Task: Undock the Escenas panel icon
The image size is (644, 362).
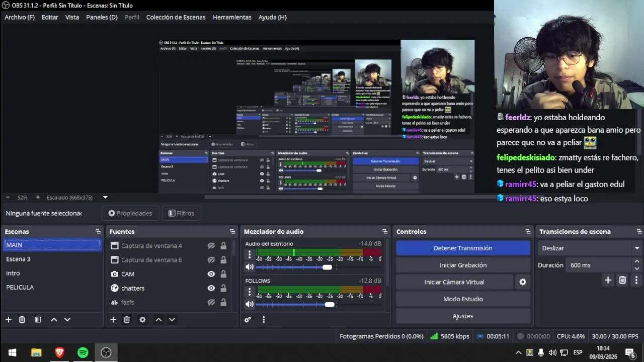Action: (x=98, y=232)
